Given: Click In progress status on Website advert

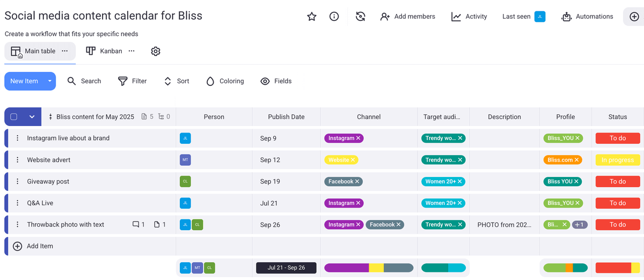Looking at the screenshot, I should (617, 160).
